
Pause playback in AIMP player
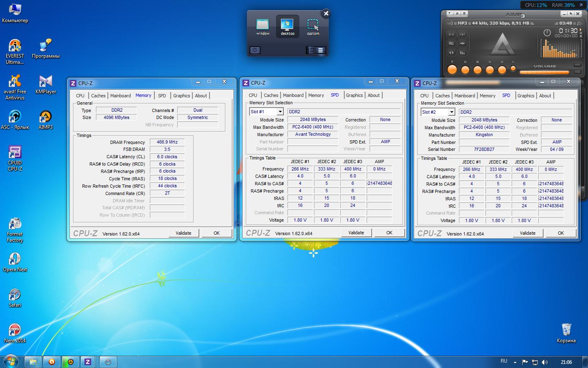[x=465, y=70]
